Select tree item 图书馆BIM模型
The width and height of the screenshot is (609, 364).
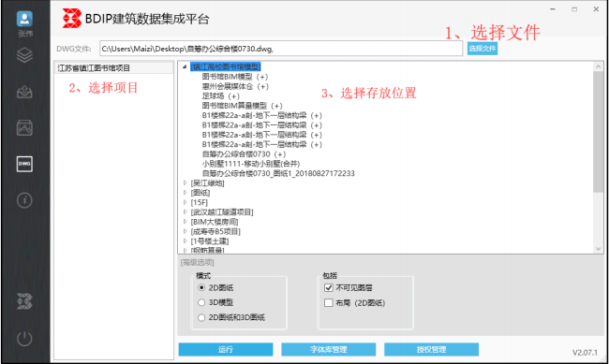pyautogui.click(x=235, y=77)
